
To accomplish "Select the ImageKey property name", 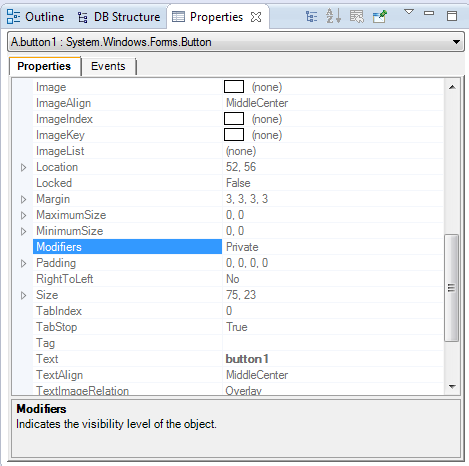I will click(60, 135).
